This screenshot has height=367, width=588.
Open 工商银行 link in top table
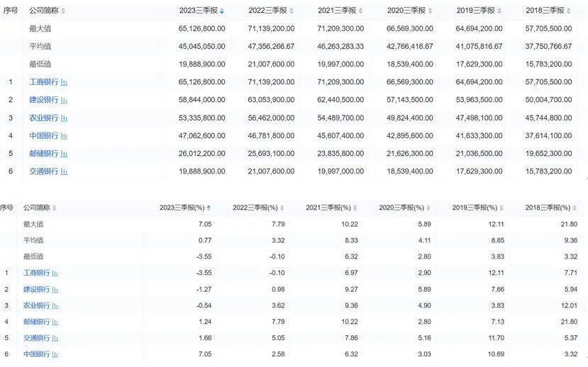click(x=44, y=82)
